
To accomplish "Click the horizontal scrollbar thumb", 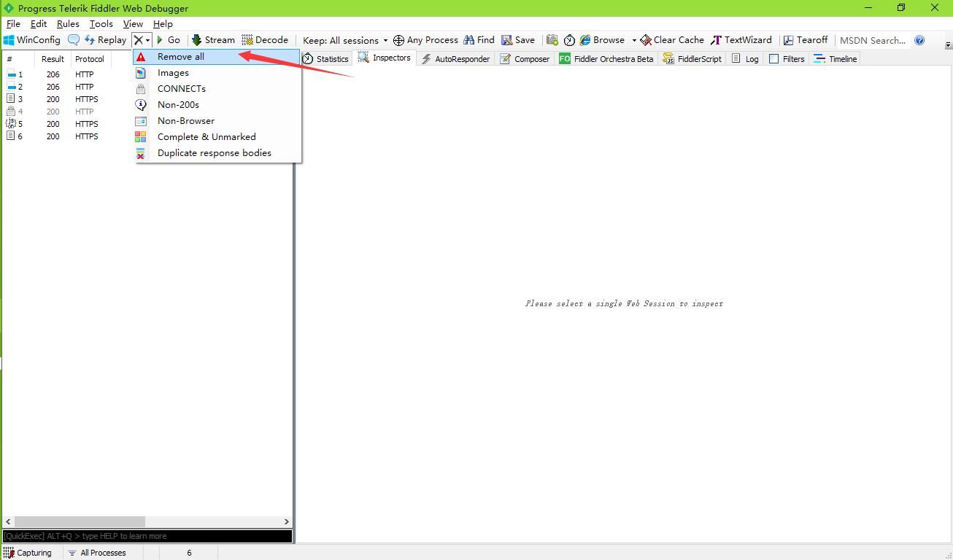I will pyautogui.click(x=80, y=521).
